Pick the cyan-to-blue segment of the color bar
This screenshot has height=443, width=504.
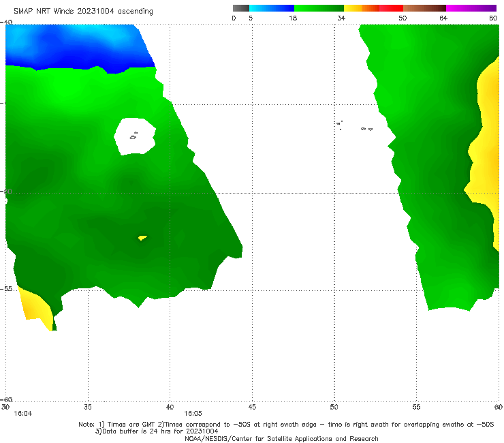click(x=272, y=8)
